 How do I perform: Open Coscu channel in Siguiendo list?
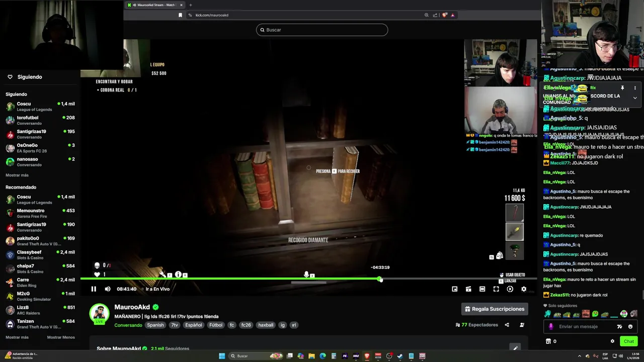point(40,106)
